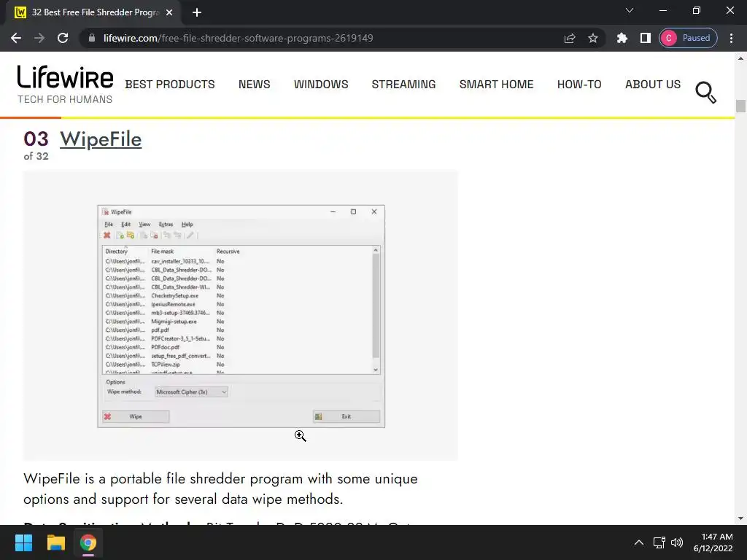Open the Windows nav item
Screen dimensions: 747x560
321,85
